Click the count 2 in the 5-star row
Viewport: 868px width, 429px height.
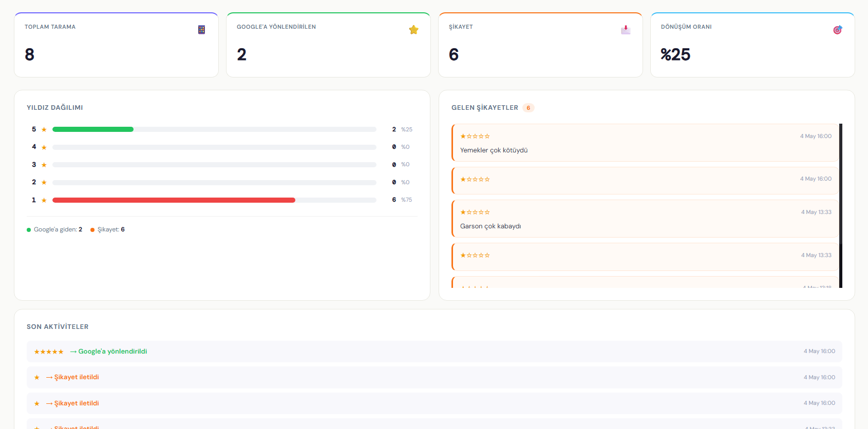tap(394, 130)
